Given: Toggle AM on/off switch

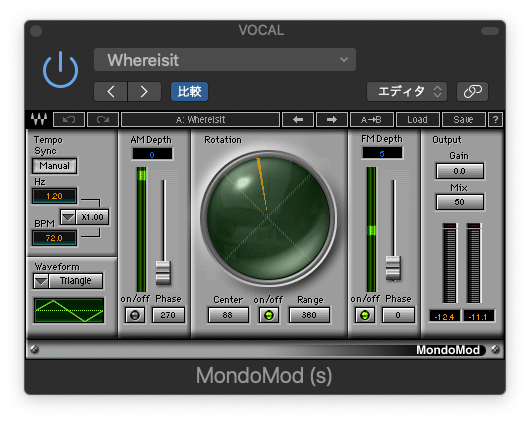Looking at the screenshot, I should click(x=135, y=315).
